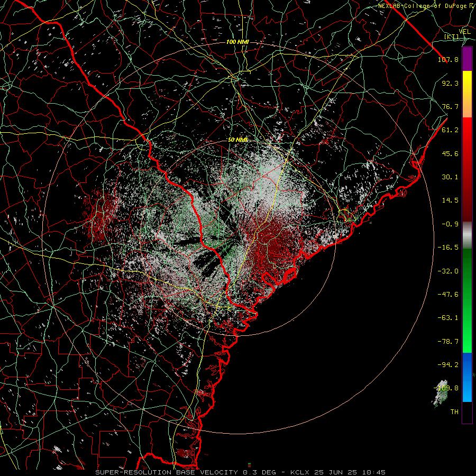This screenshot has width=476, height=476.
Task: Click the -16.5 velocity scale value
Action: (448, 248)
